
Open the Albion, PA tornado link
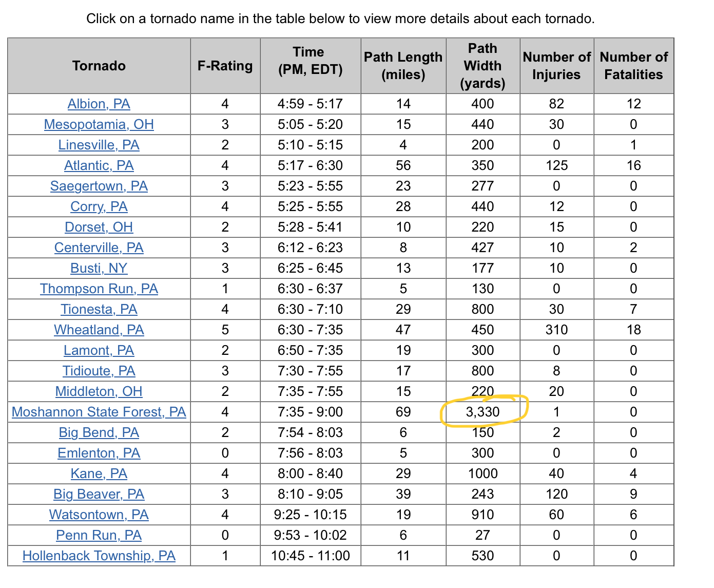tap(99, 104)
